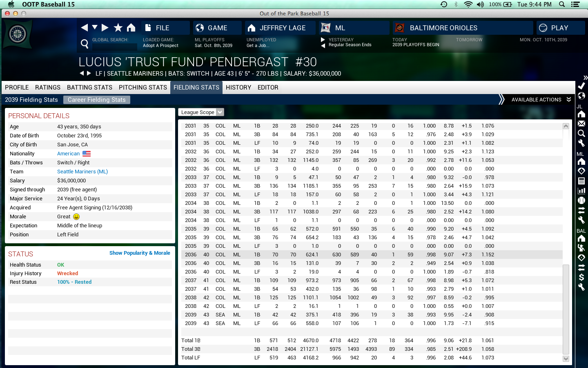
Task: Click the globe icon in the sidebar
Action: [581, 96]
